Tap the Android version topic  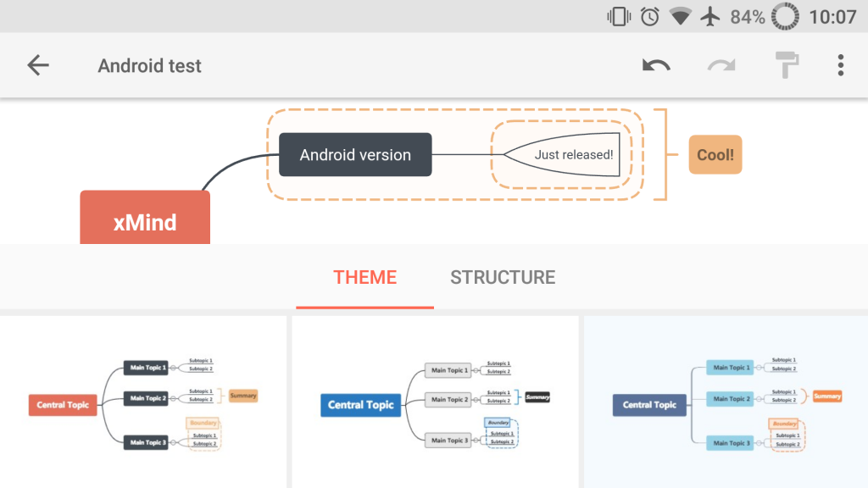[354, 154]
